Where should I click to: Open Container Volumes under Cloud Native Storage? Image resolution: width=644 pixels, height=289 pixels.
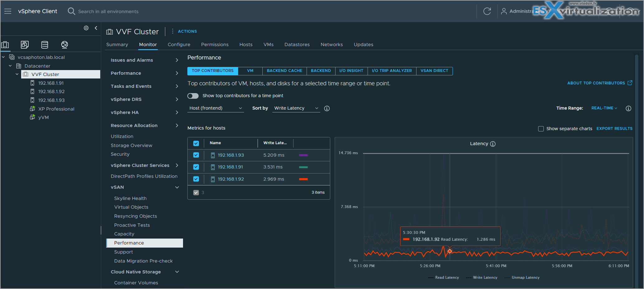(x=136, y=283)
